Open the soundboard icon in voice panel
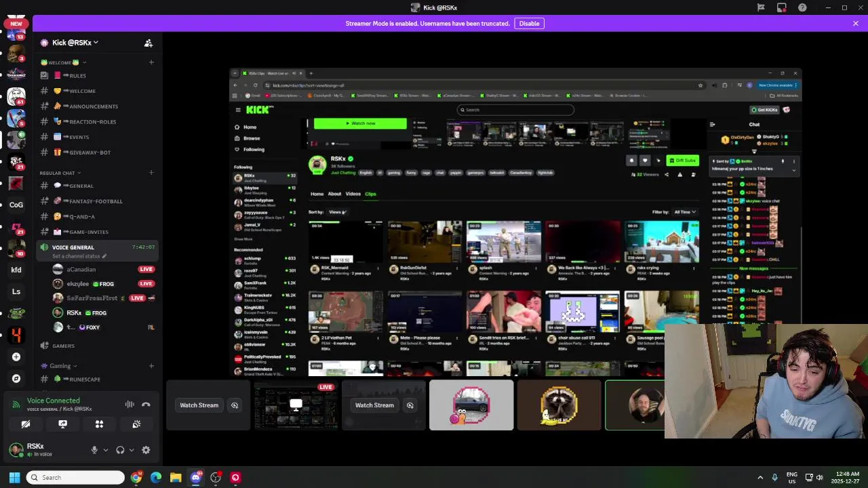868x488 pixels. click(136, 424)
